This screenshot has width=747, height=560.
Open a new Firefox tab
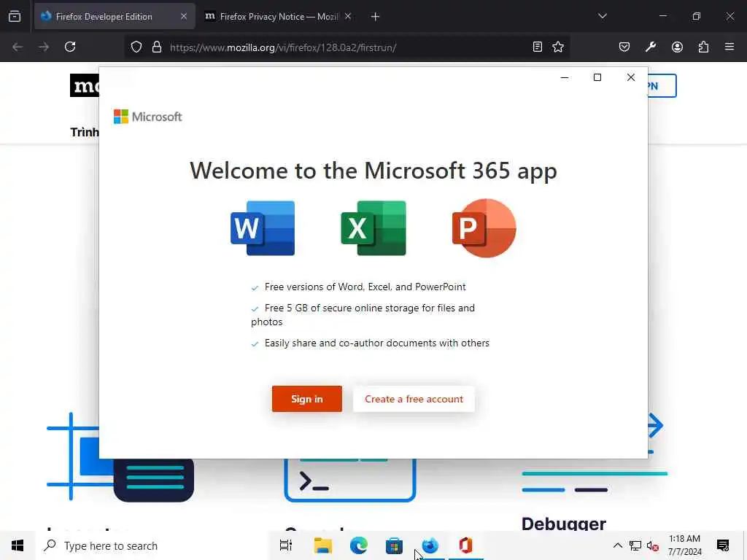(x=376, y=17)
